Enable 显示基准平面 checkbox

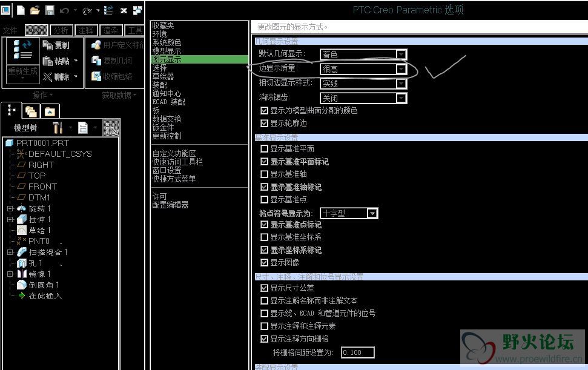click(x=265, y=149)
